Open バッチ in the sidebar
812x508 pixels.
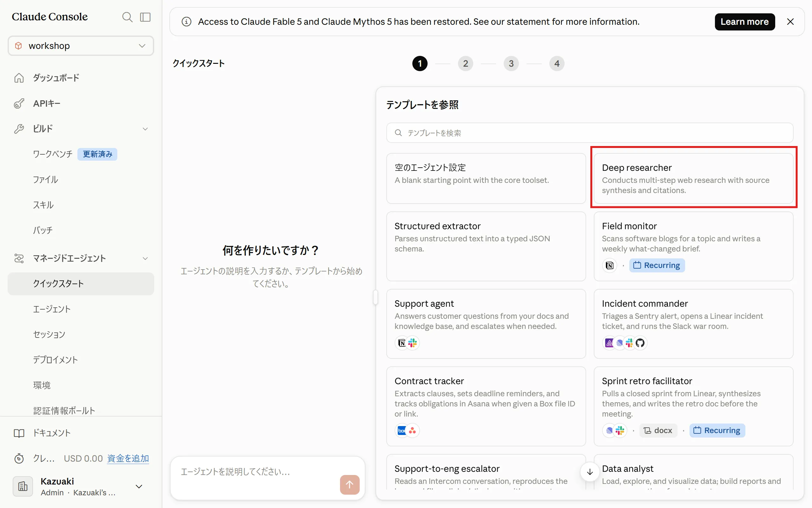coord(81,231)
